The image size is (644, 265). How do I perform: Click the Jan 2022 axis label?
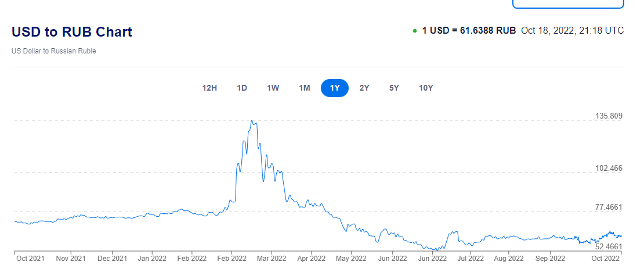(152, 259)
